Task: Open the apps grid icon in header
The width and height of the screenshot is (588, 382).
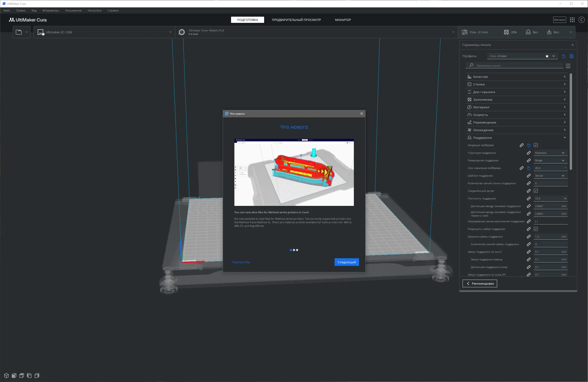Action: tap(572, 20)
